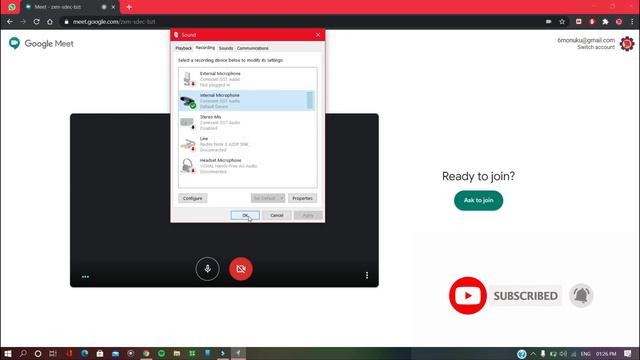Viewport: 640px width, 360px height.
Task: Click the Google Meet logo
Action: pyautogui.click(x=41, y=43)
